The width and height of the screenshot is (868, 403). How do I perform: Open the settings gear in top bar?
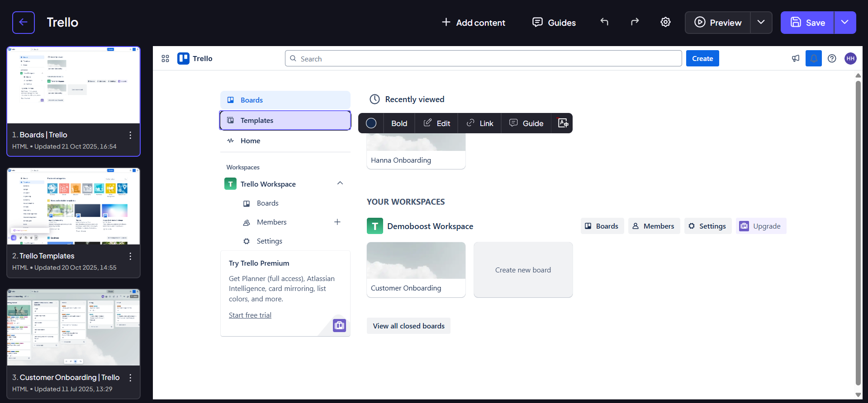click(x=665, y=22)
